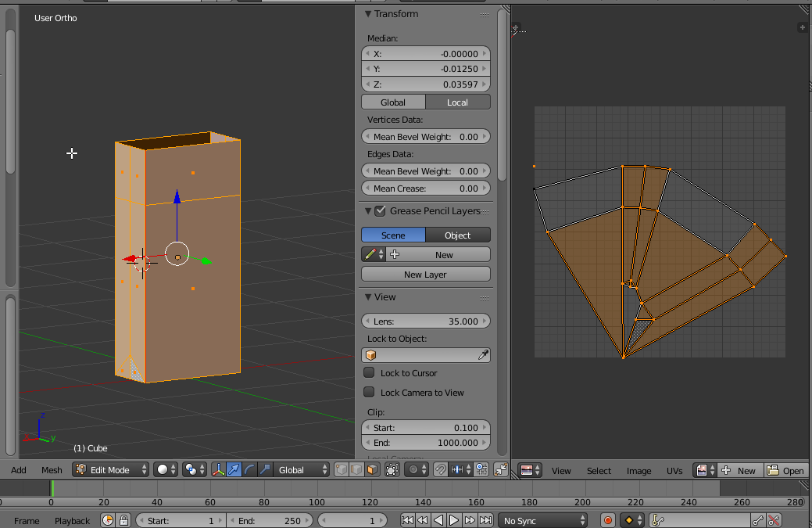Screen dimensions: 812x528
Task: Select the rotate manipulator arc icon
Action: tap(249, 470)
